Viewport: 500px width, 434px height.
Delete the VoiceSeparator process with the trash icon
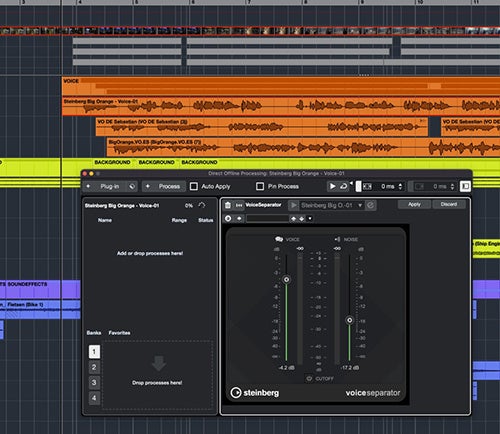click(228, 205)
